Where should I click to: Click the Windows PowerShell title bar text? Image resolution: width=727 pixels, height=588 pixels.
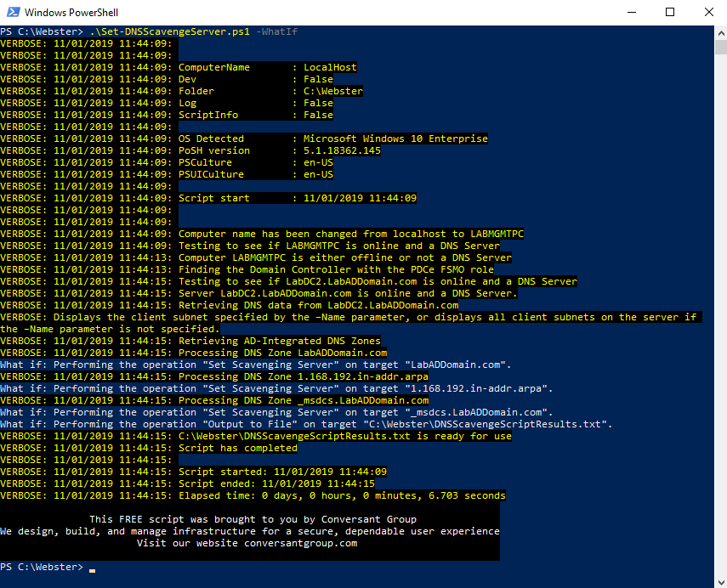click(x=71, y=13)
